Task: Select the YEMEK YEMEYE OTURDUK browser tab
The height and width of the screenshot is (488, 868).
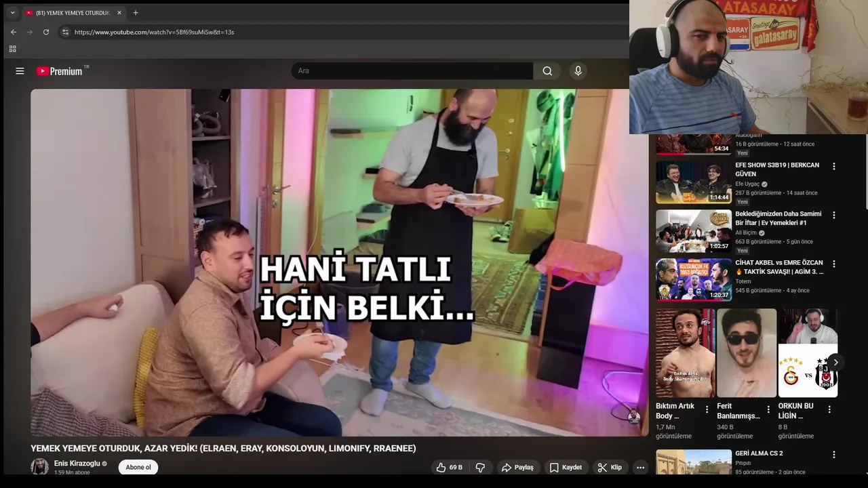Action: pos(73,12)
